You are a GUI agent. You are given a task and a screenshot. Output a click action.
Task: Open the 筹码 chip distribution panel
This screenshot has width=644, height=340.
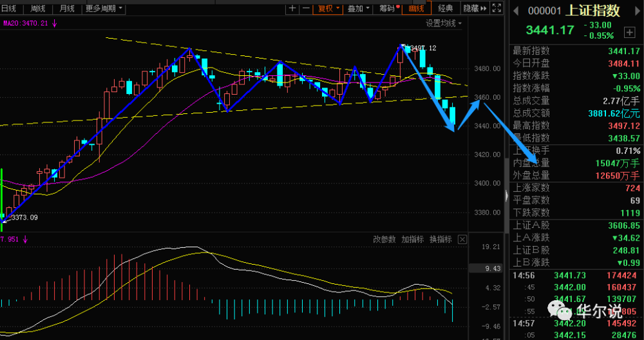pyautogui.click(x=388, y=8)
